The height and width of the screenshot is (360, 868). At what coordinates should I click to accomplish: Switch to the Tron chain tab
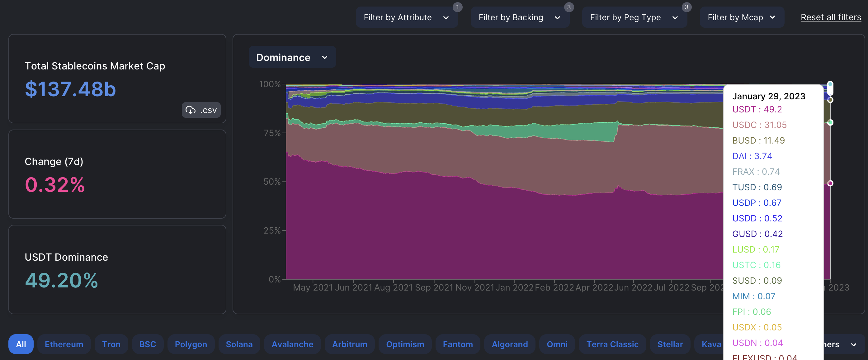pos(111,344)
